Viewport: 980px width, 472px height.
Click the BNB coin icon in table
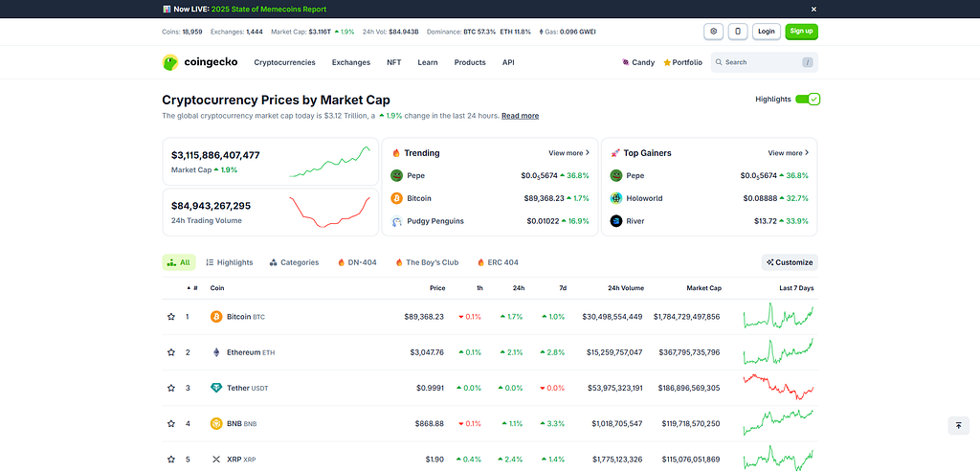point(216,424)
